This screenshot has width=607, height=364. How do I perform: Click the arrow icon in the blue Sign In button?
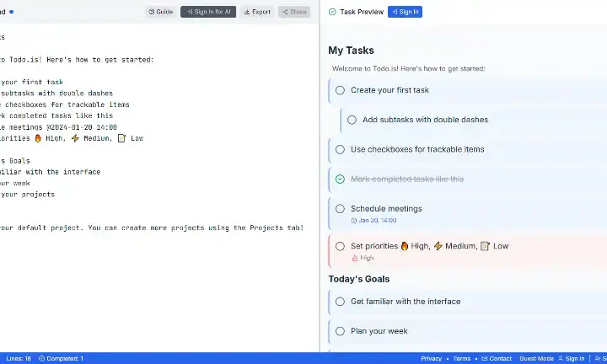coord(395,12)
